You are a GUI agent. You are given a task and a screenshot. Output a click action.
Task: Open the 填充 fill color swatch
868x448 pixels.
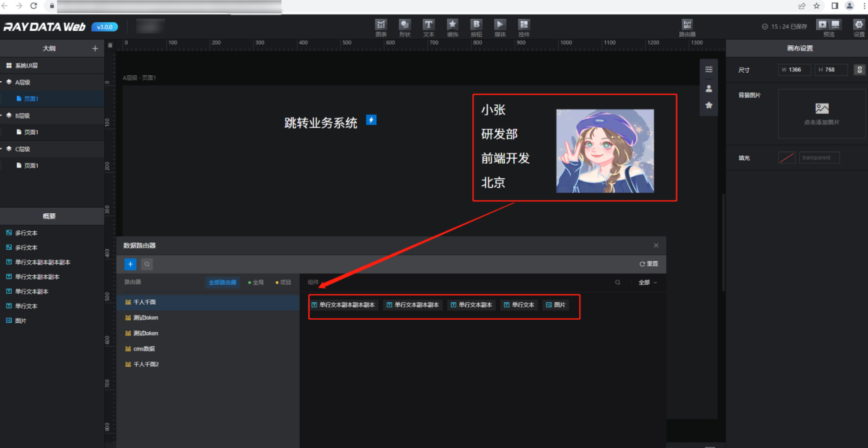[786, 158]
